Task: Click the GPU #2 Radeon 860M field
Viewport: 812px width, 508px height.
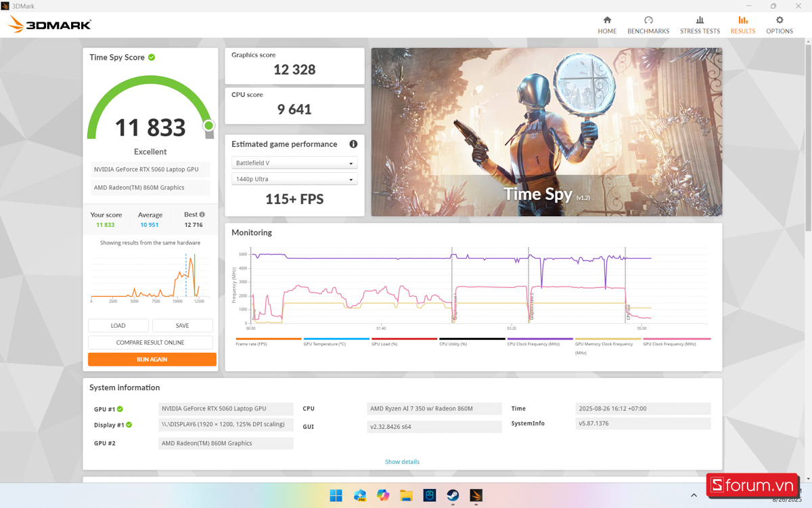Action: click(x=226, y=444)
